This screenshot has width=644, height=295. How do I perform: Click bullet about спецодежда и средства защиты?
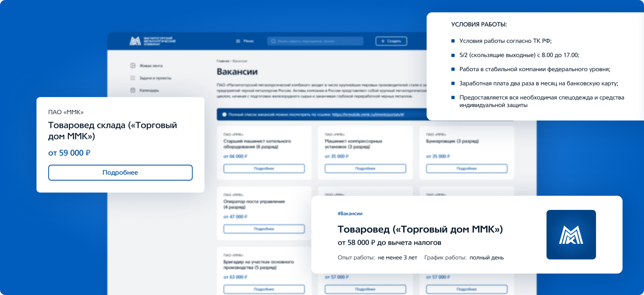(x=542, y=101)
